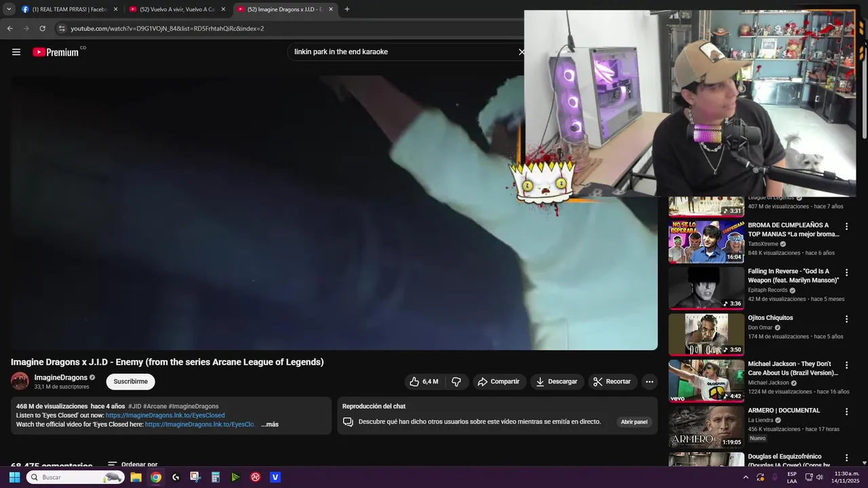This screenshot has width=868, height=488.
Task: Open Snipping Tool from the taskbar
Action: pos(195,477)
